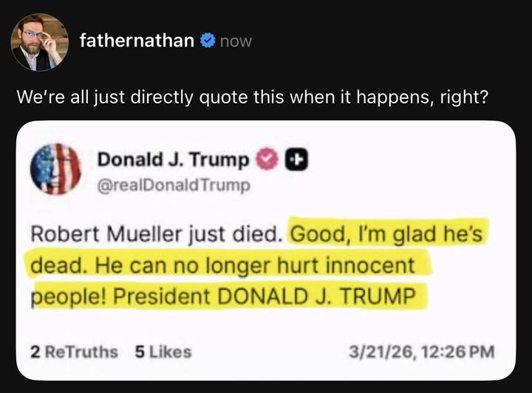Click the word "Likes" label
This screenshot has height=393, width=532.
[x=169, y=352]
